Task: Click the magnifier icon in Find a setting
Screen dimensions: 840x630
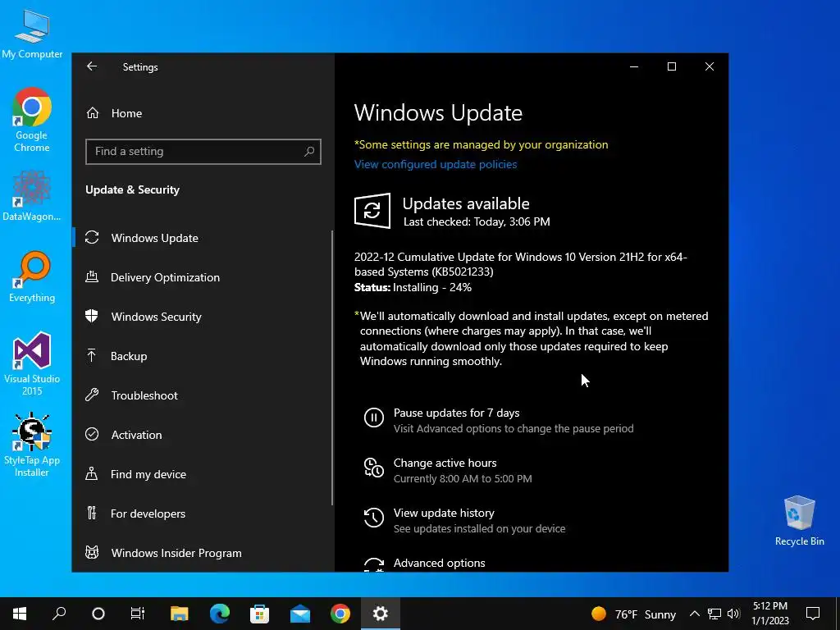Action: click(x=309, y=152)
